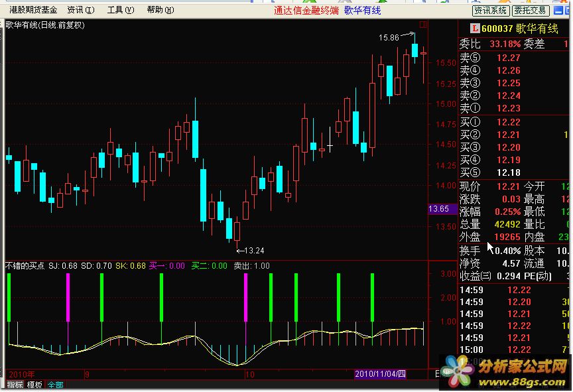Click the 委托交易 button
This screenshot has width=573, height=392.
531,11
